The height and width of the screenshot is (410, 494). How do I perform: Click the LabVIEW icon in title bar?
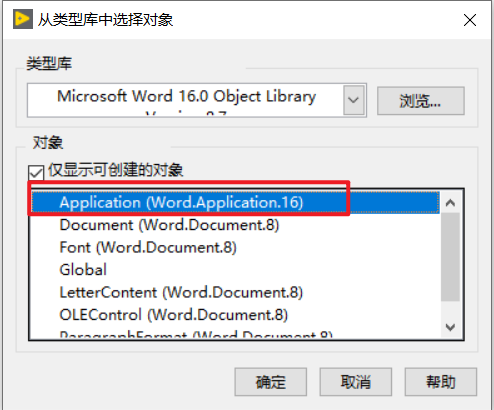coord(23,19)
